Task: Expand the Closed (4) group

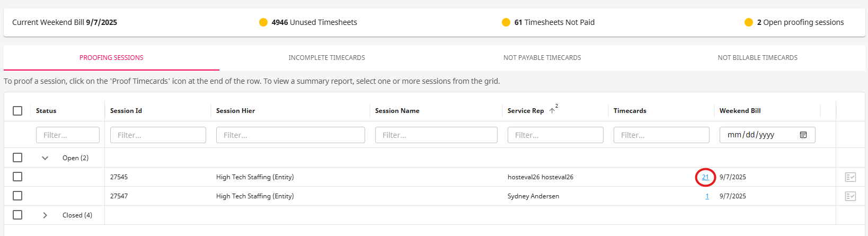Action: click(45, 215)
